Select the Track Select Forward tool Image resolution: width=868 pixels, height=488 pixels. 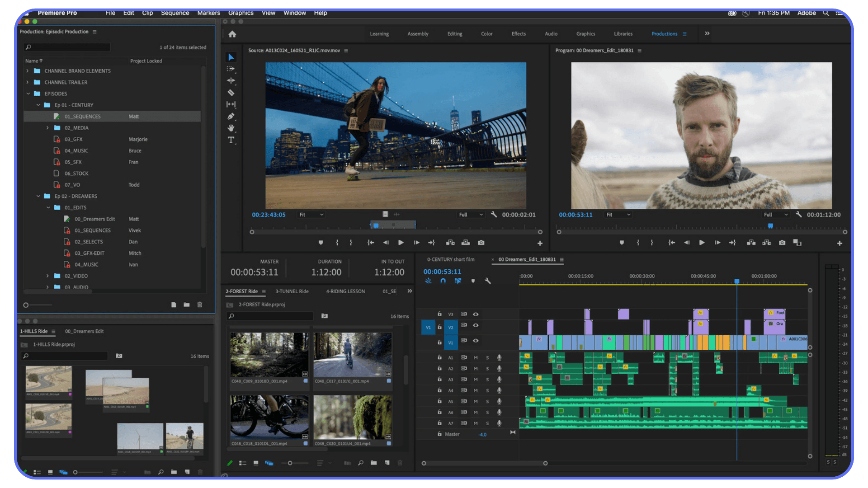231,69
